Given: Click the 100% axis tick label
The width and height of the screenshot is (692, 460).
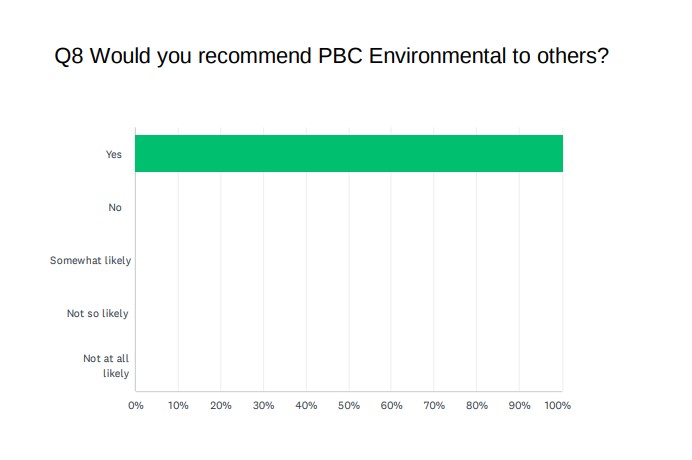Looking at the screenshot, I should click(x=557, y=406).
